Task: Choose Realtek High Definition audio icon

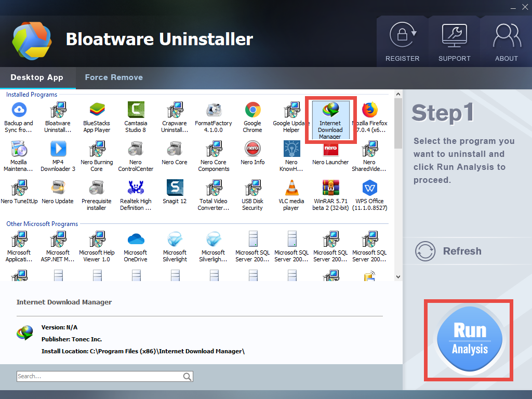Action: [136, 188]
